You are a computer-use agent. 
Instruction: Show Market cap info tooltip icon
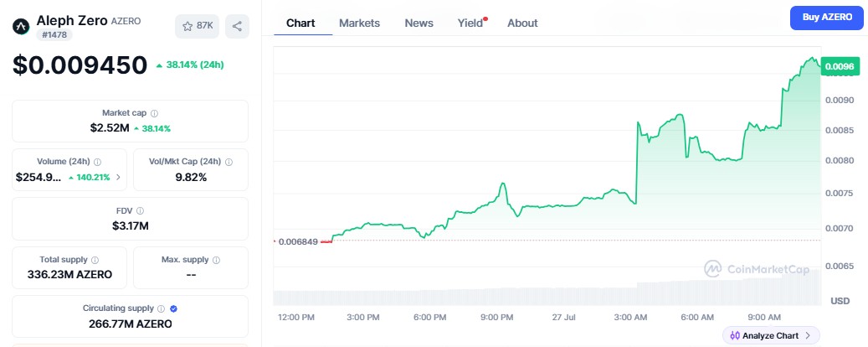[155, 113]
